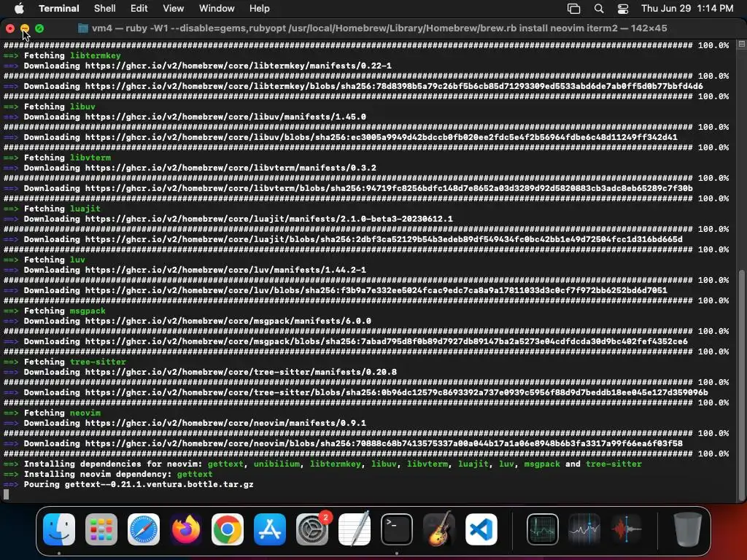This screenshot has height=560, width=747.
Task: Click the split pane icon above scrollbar
Action: [741, 44]
